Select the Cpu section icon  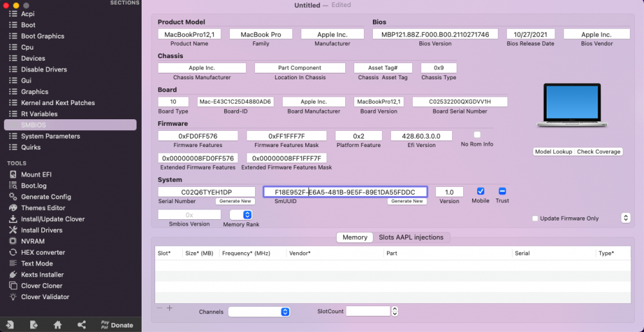pos(13,47)
